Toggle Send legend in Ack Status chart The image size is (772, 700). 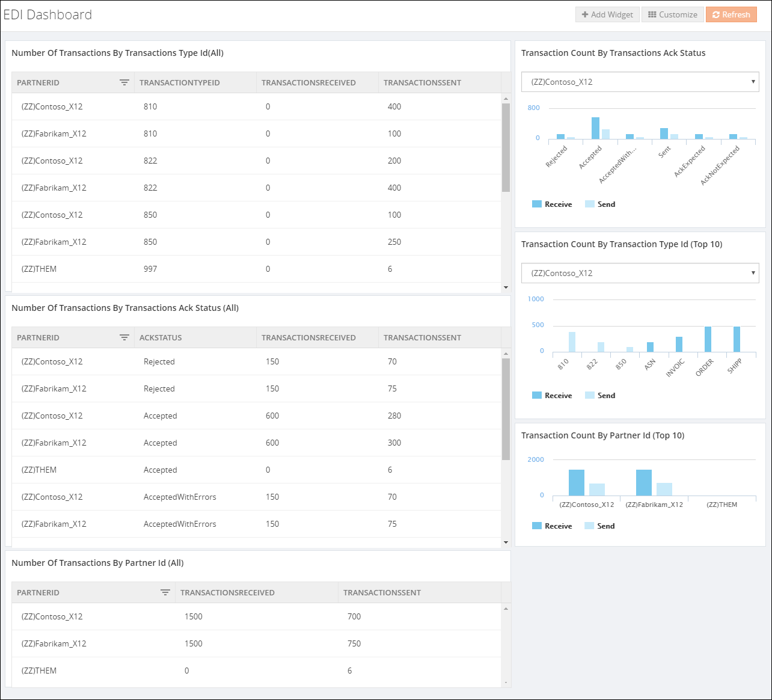(x=600, y=204)
